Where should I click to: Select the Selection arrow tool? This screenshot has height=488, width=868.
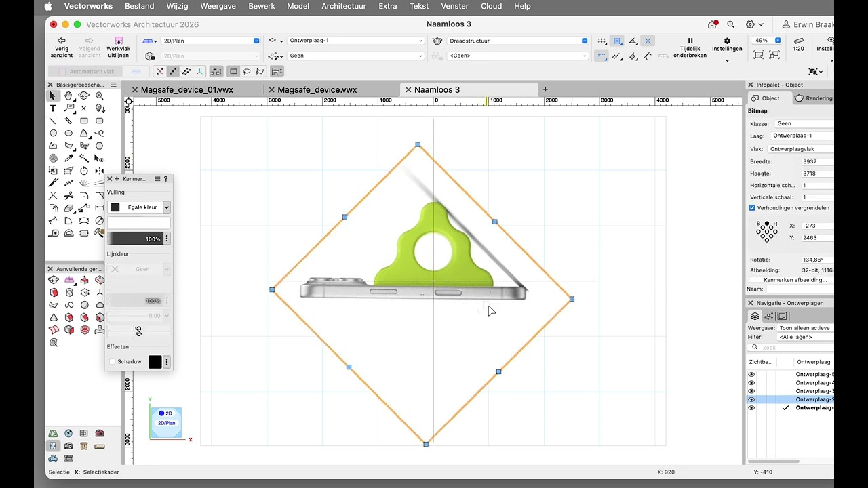pyautogui.click(x=53, y=96)
